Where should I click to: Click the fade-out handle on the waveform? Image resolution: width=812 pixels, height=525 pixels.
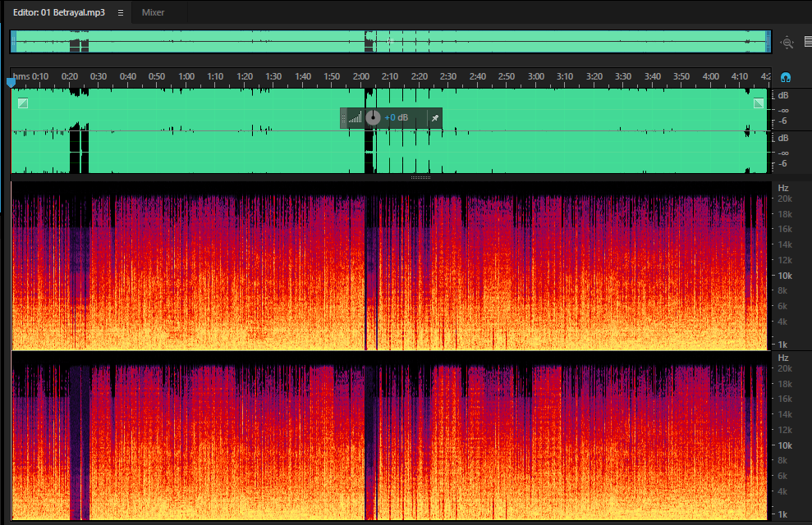759,103
